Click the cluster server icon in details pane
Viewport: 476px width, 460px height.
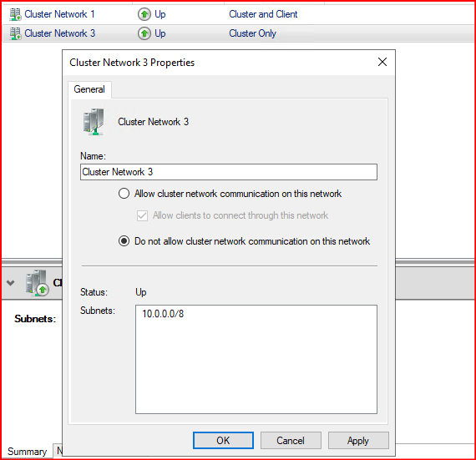point(37,283)
